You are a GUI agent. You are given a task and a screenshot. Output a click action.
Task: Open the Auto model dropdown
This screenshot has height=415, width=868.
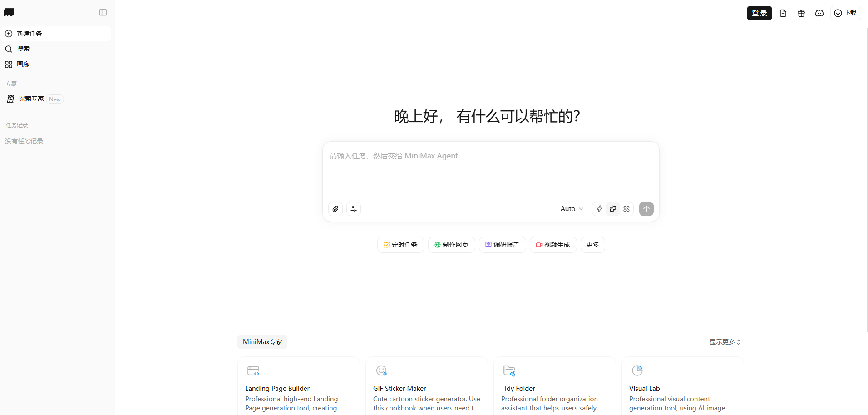[x=572, y=209]
